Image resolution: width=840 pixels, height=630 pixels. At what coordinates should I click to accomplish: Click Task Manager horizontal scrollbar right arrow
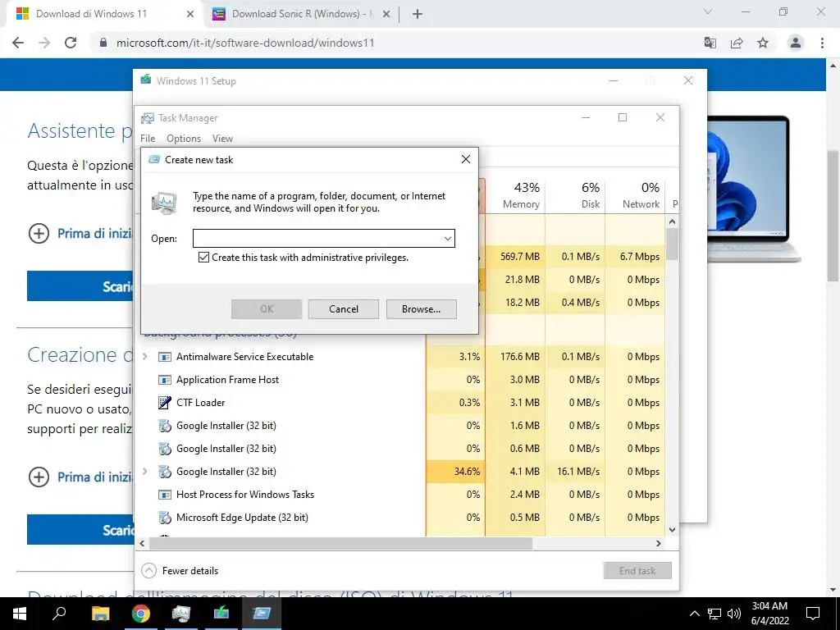[x=659, y=543]
